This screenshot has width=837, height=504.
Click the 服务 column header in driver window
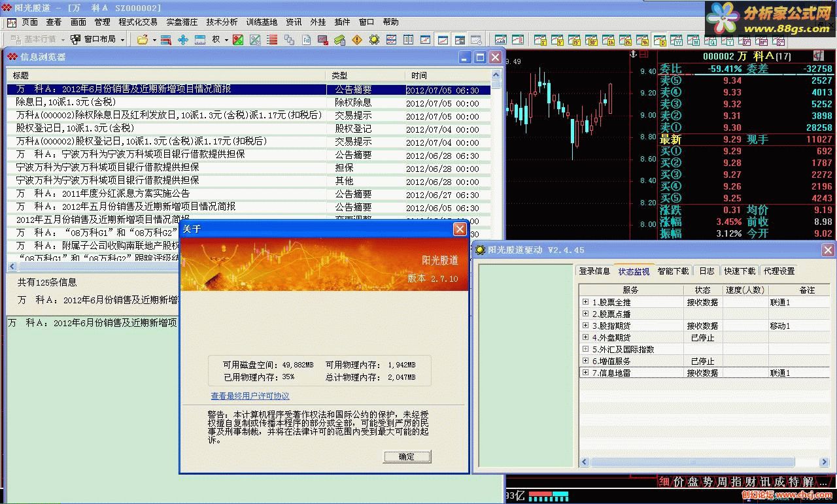tap(630, 290)
